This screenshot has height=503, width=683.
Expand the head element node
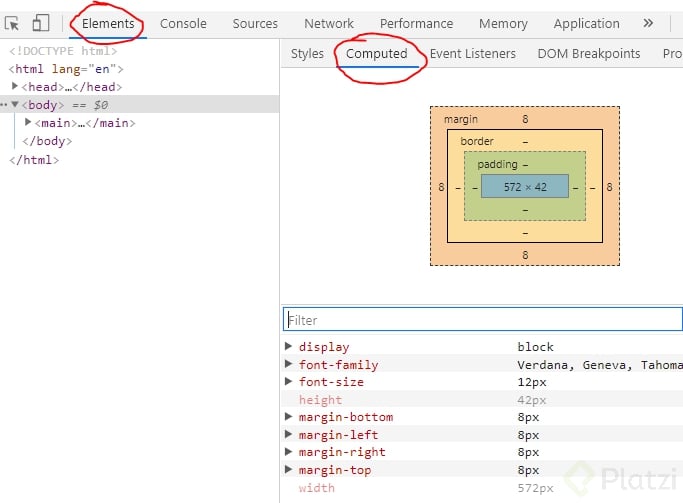[15, 87]
